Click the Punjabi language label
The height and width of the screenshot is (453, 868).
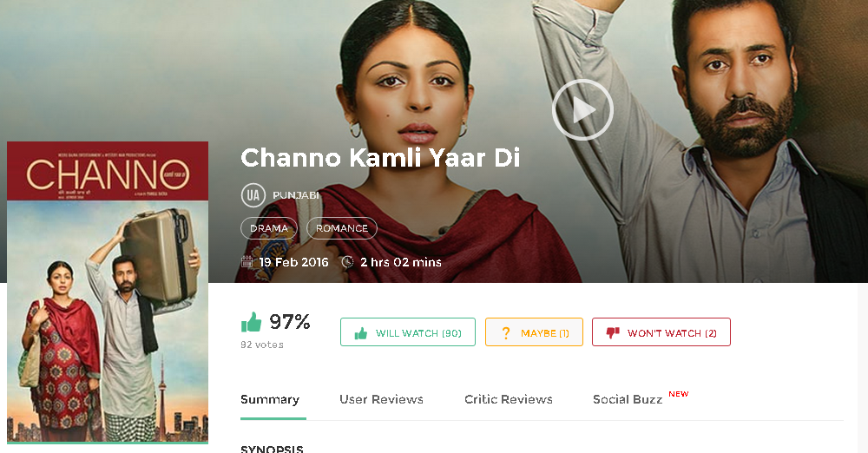[296, 195]
